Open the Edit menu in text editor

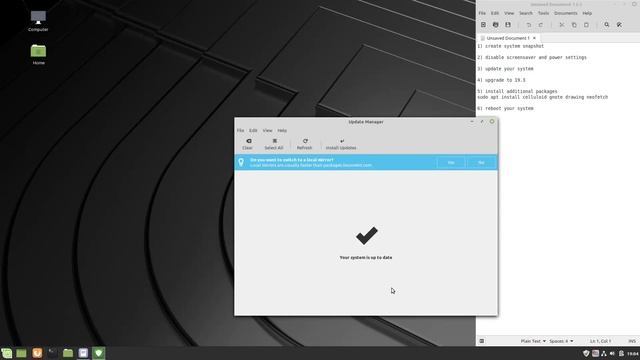click(x=495, y=13)
